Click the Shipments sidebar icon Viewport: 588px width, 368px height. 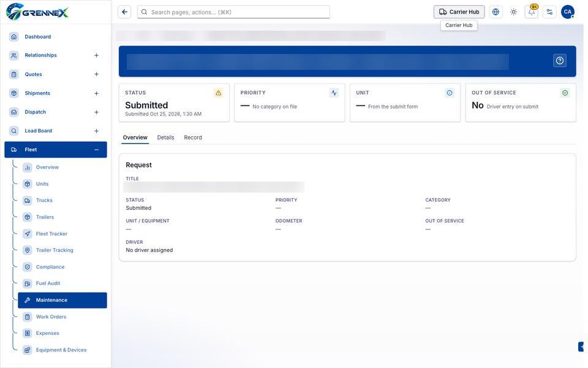pos(14,93)
